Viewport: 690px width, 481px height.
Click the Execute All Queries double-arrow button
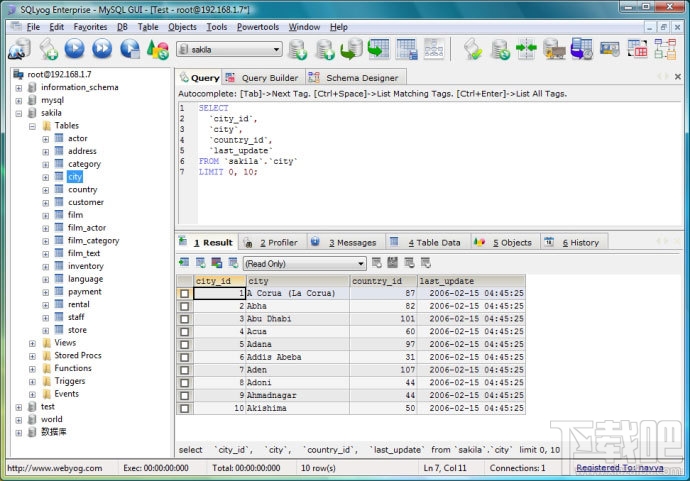102,48
